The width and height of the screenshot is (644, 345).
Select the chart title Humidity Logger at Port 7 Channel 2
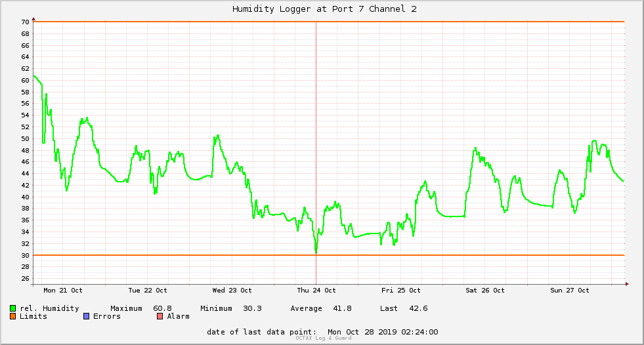coord(324,9)
